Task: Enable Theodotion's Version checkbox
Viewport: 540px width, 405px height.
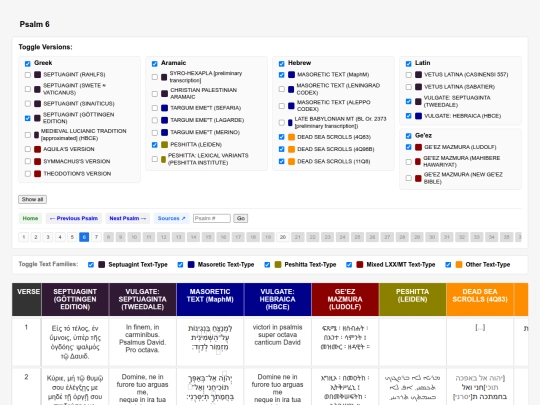Action: 28,174
